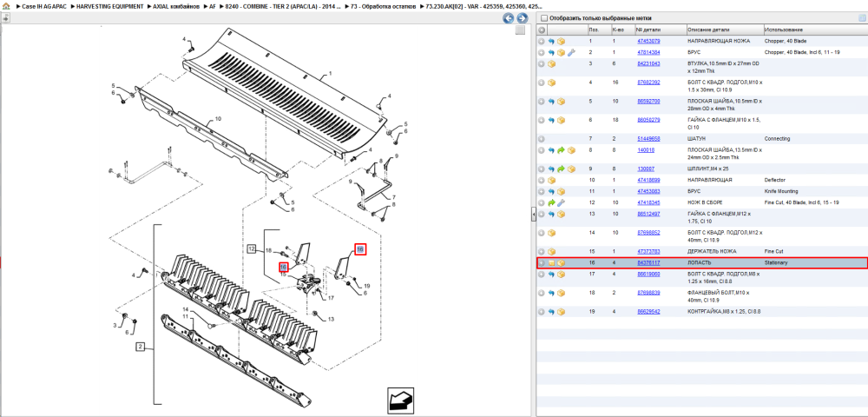The height and width of the screenshot is (417, 868).
Task: Select 'Connecting' usage text in row 7
Action: [x=777, y=139]
